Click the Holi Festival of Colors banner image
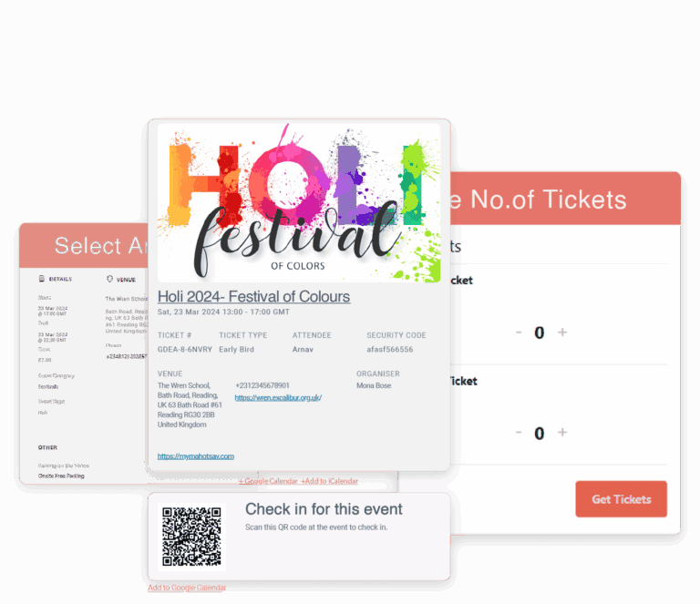This screenshot has height=604, width=700. coord(299,203)
